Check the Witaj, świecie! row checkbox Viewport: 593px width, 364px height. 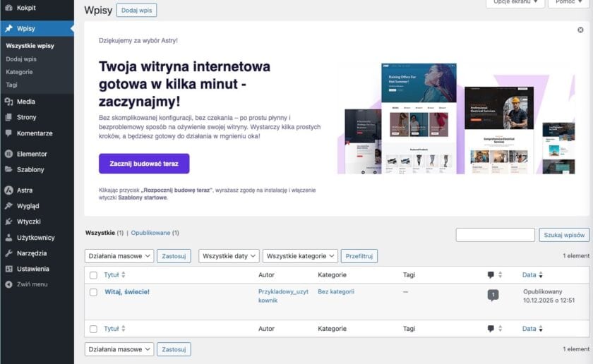pos(93,292)
